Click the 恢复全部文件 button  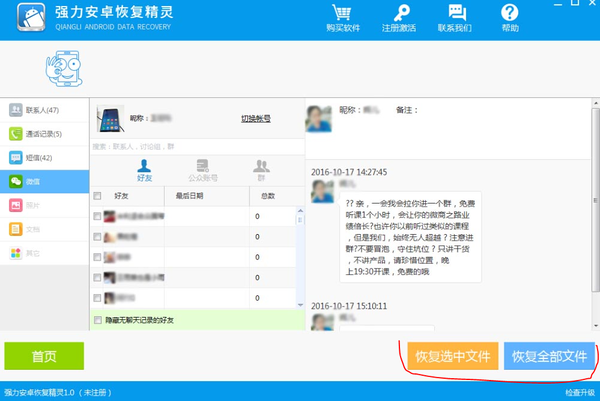click(549, 356)
